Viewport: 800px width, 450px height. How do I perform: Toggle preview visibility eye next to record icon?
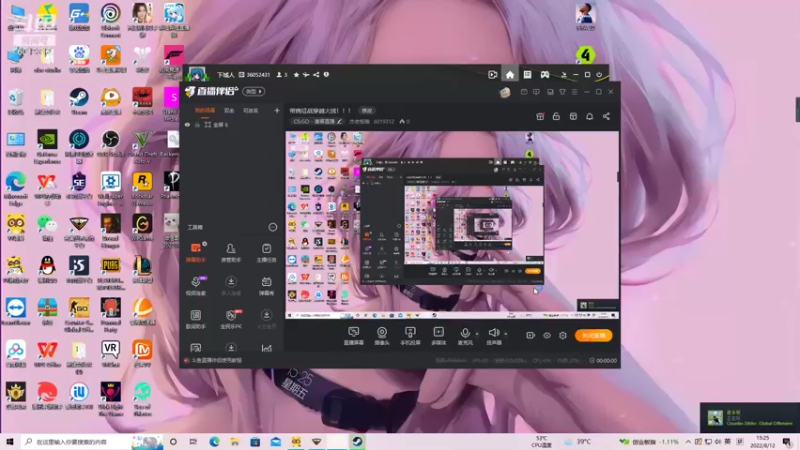(x=546, y=335)
